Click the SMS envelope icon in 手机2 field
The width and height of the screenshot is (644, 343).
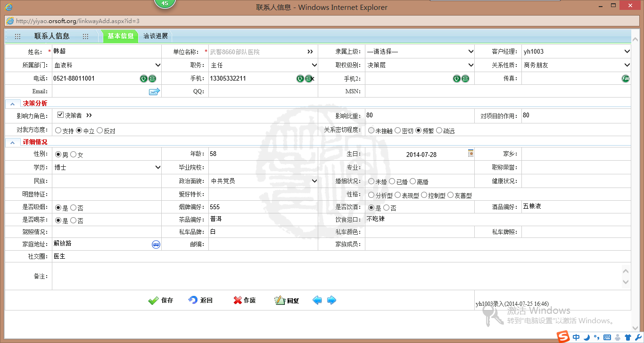[x=465, y=79]
